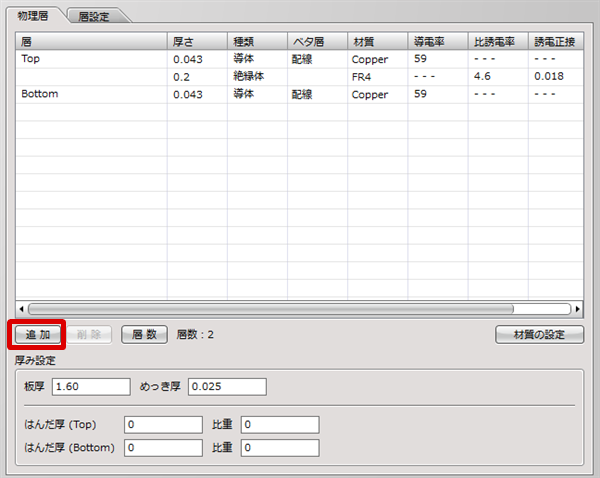Click the 厚さ column header

(196, 41)
